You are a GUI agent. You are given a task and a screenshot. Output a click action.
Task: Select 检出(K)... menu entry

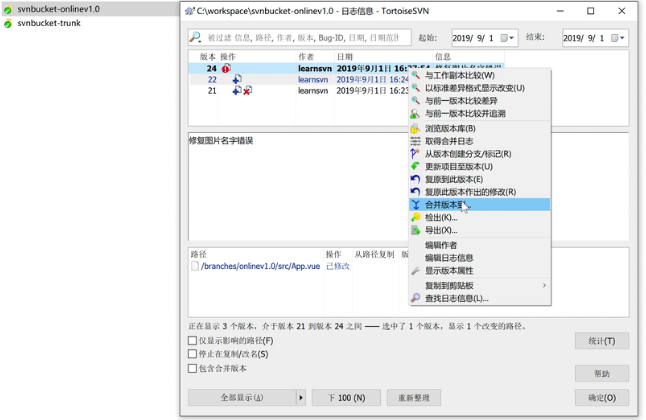point(480,218)
